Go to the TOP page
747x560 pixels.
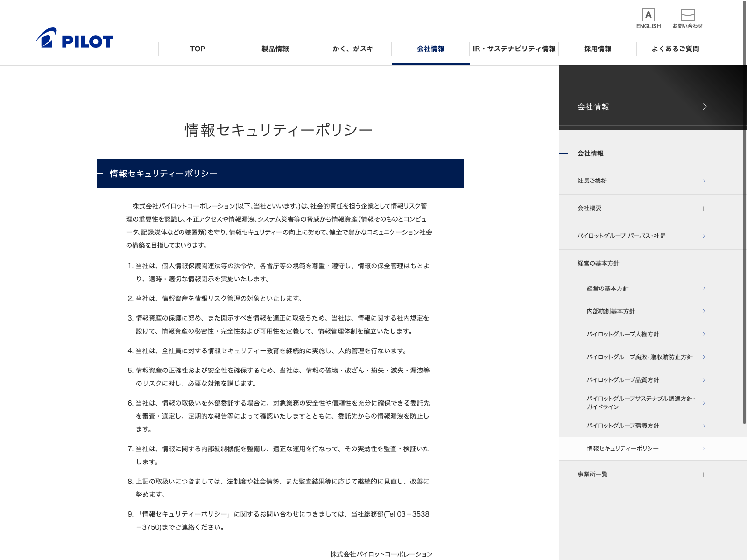tap(197, 49)
